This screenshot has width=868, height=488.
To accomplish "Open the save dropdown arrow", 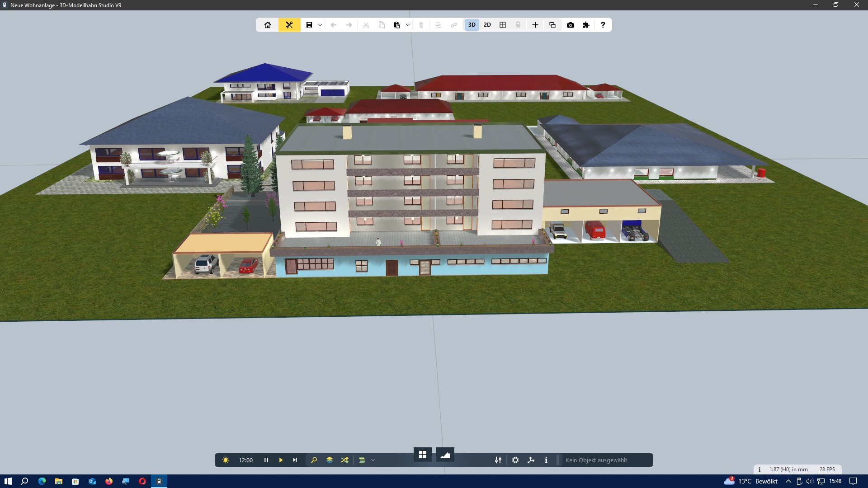I will pyautogui.click(x=320, y=25).
